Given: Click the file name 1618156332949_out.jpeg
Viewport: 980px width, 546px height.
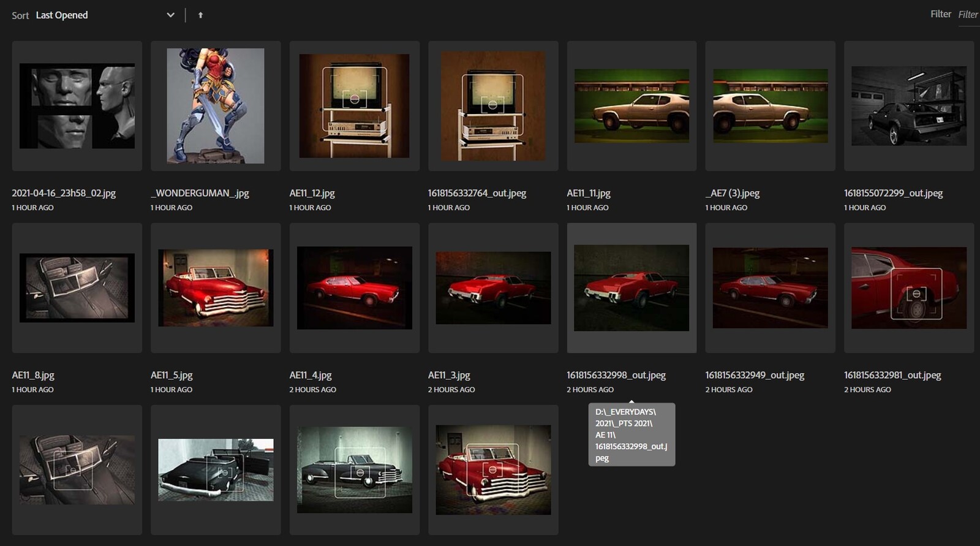Looking at the screenshot, I should [755, 375].
